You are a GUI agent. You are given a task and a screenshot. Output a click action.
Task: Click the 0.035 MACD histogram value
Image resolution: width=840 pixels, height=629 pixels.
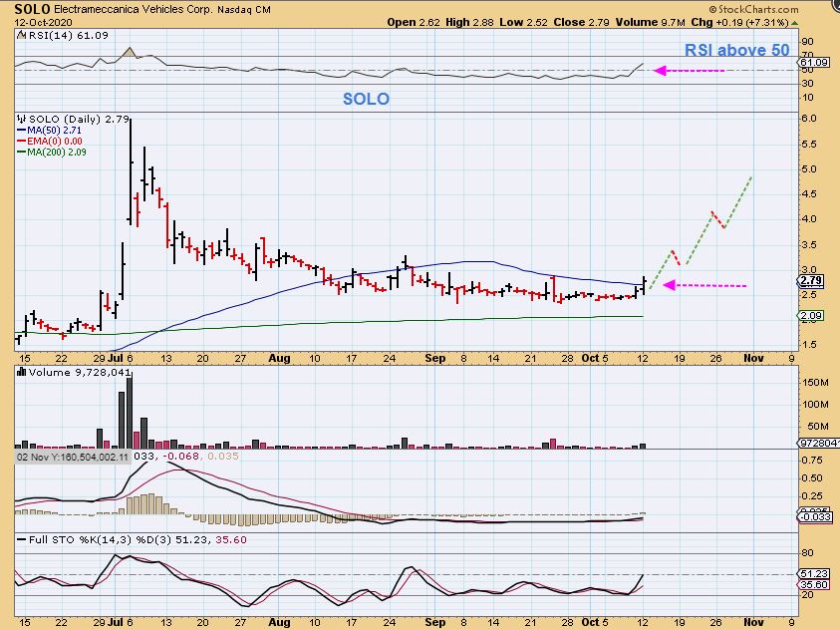coord(222,456)
